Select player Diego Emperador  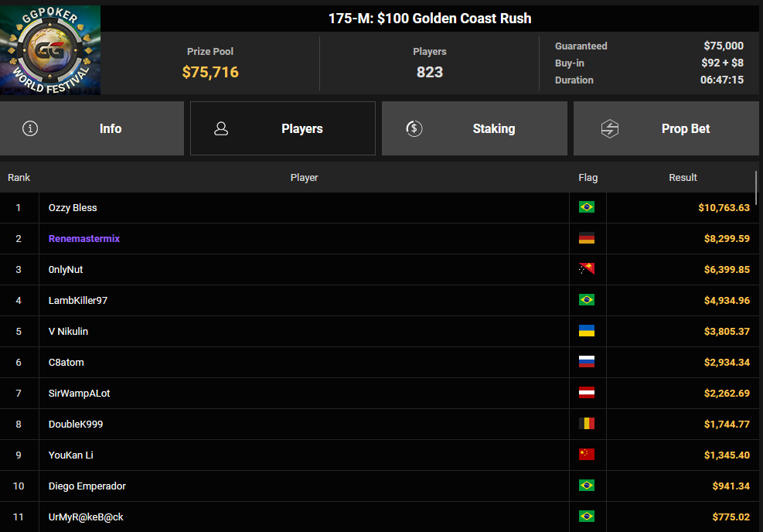click(87, 486)
